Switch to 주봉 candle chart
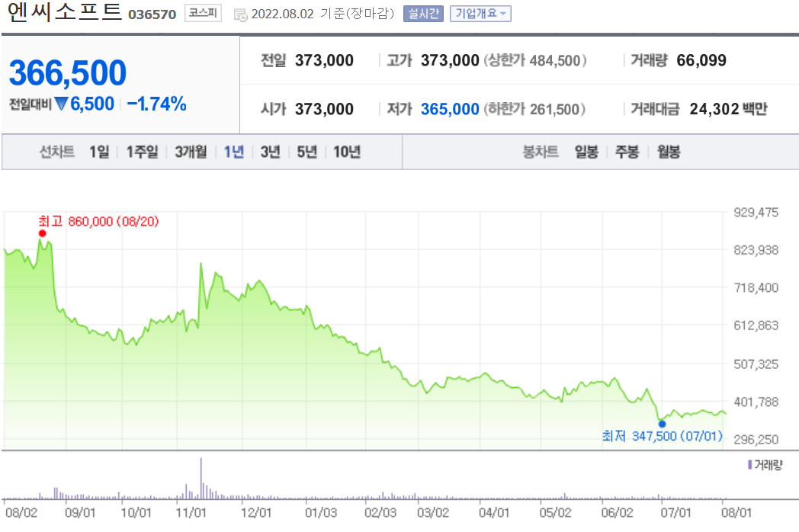The image size is (799, 532). 627,152
